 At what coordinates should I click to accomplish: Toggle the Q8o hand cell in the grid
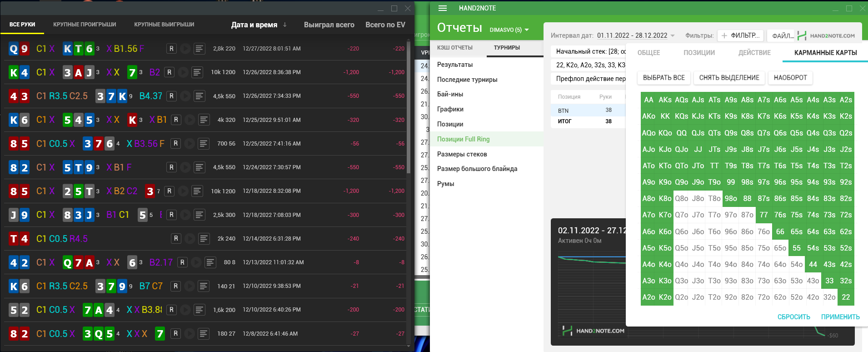(x=681, y=198)
